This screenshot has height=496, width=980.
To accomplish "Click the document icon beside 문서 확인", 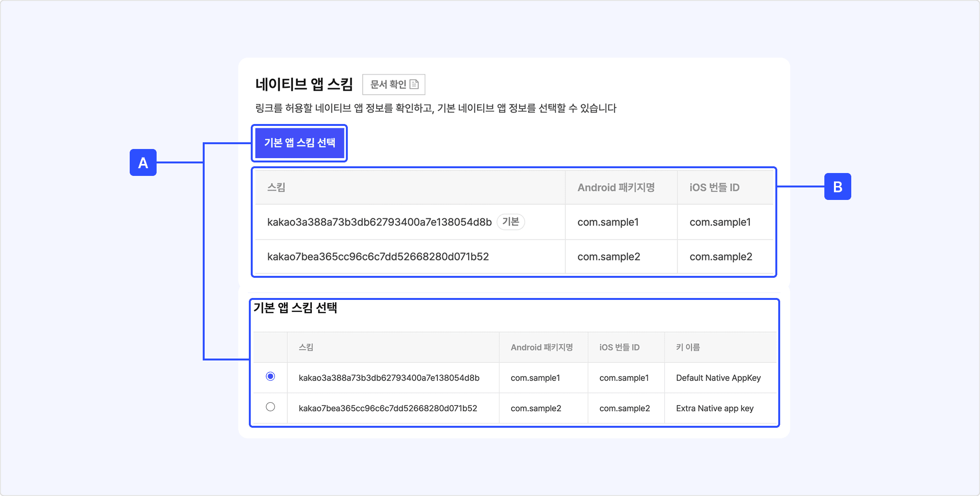I will click(x=414, y=85).
